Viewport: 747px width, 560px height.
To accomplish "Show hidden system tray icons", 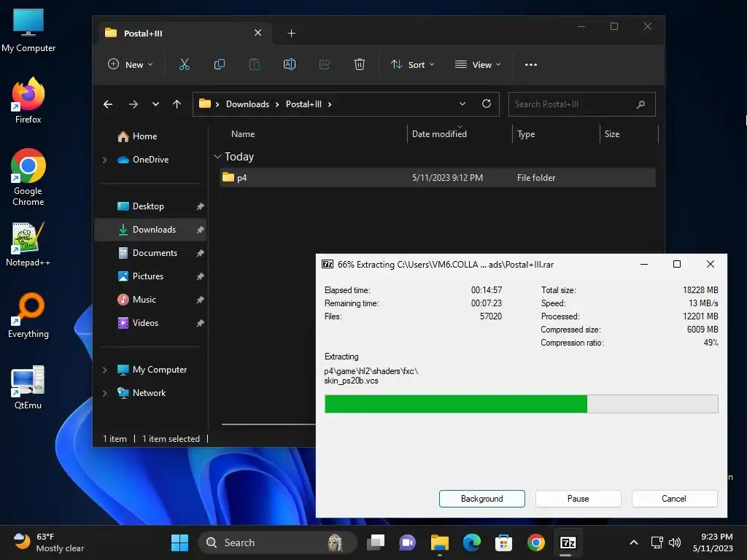I will coord(634,542).
